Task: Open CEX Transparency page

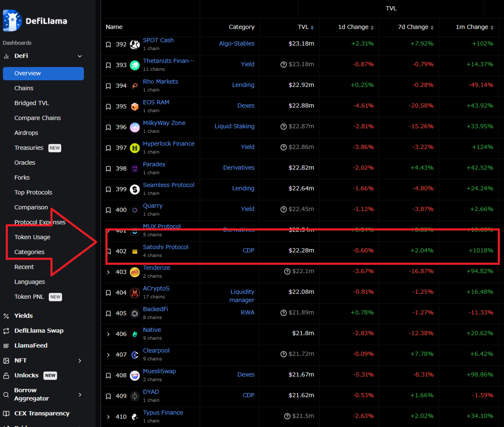Action: pos(42,414)
